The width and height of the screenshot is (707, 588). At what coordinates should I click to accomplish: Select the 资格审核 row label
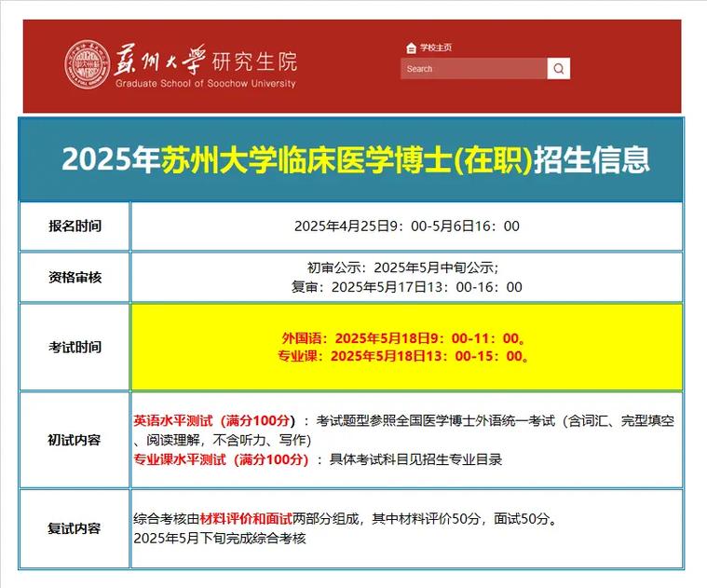click(x=75, y=278)
